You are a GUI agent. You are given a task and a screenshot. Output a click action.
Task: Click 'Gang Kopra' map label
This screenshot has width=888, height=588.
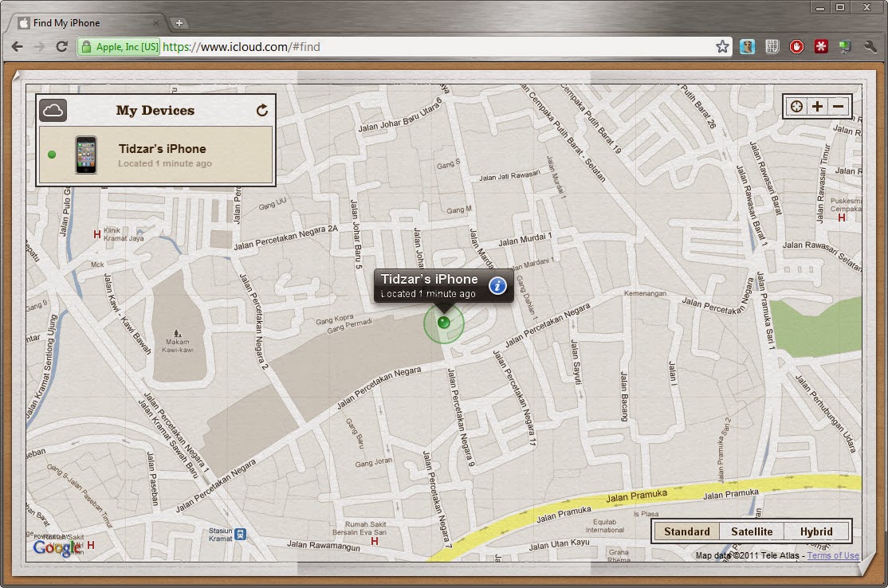(x=335, y=319)
